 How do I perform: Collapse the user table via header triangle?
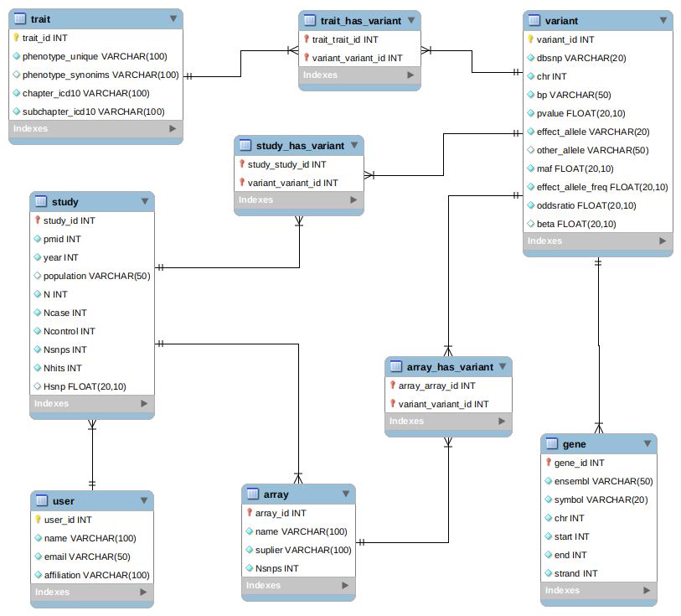[x=144, y=500]
